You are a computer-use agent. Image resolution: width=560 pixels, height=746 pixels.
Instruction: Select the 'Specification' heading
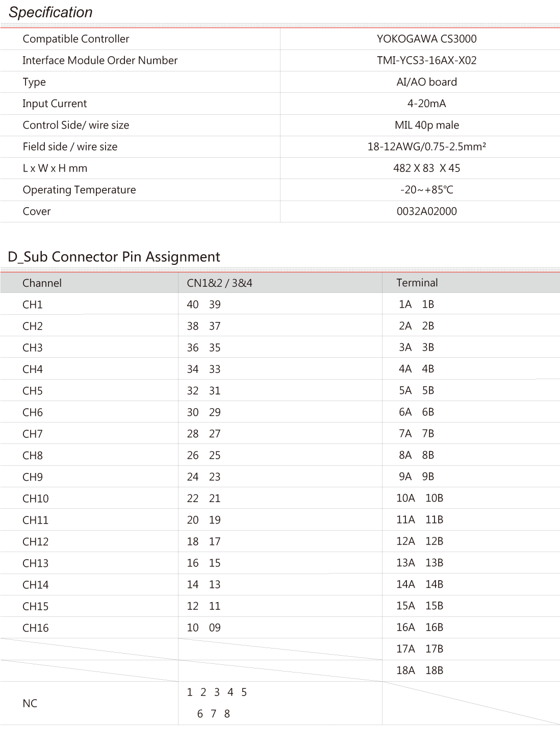click(50, 12)
